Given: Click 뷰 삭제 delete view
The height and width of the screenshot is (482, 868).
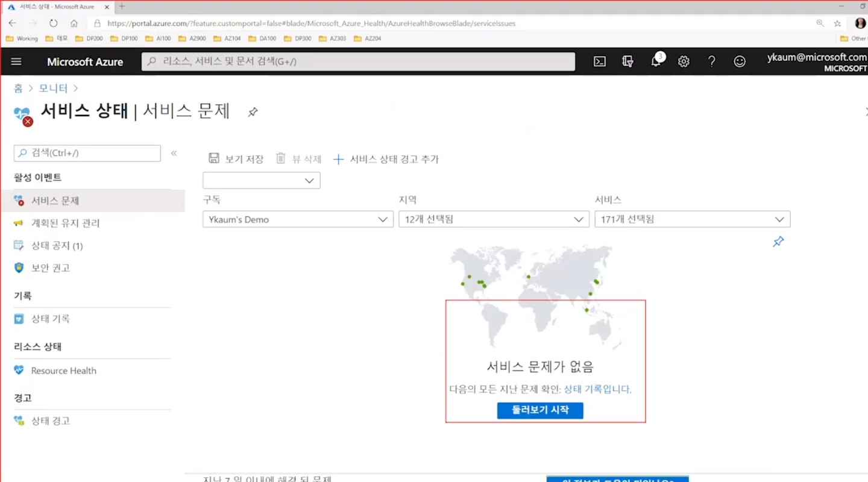Looking at the screenshot, I should [299, 159].
